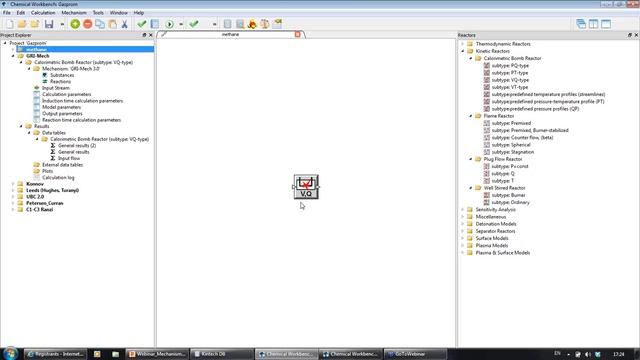Image resolution: width=640 pixels, height=360 pixels.
Task: Click the undock button of Project Explorer panel
Action: tap(144, 35)
